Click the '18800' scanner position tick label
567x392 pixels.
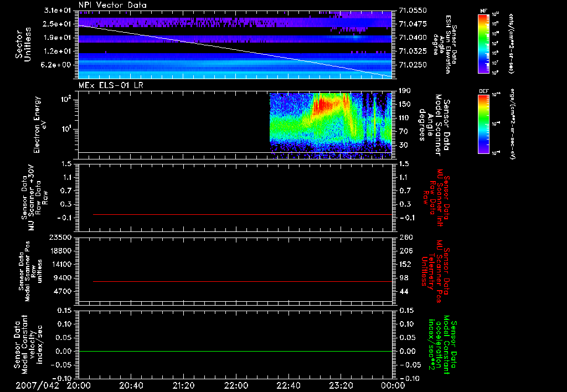click(60, 251)
